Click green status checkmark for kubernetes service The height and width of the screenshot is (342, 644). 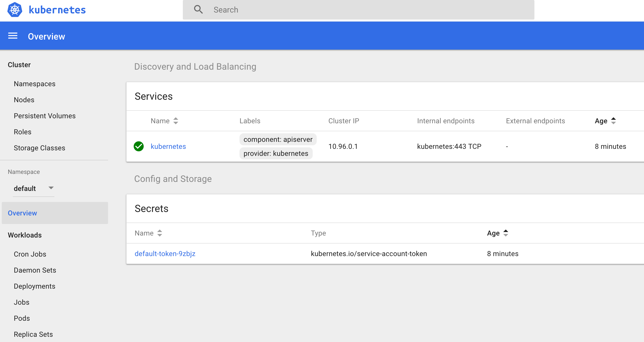pyautogui.click(x=139, y=146)
